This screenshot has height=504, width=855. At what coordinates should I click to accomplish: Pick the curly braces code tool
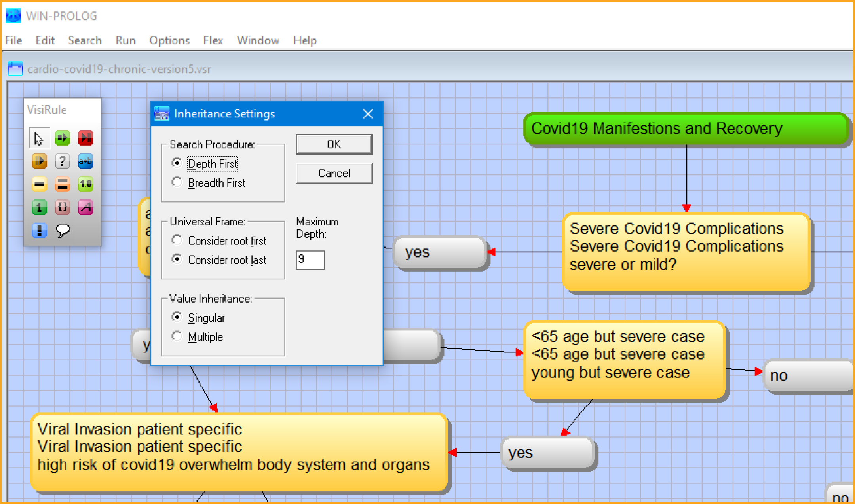click(62, 207)
